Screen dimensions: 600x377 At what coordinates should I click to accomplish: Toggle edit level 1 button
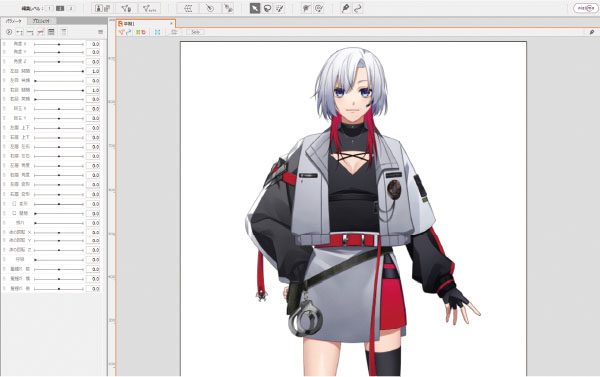(x=49, y=8)
